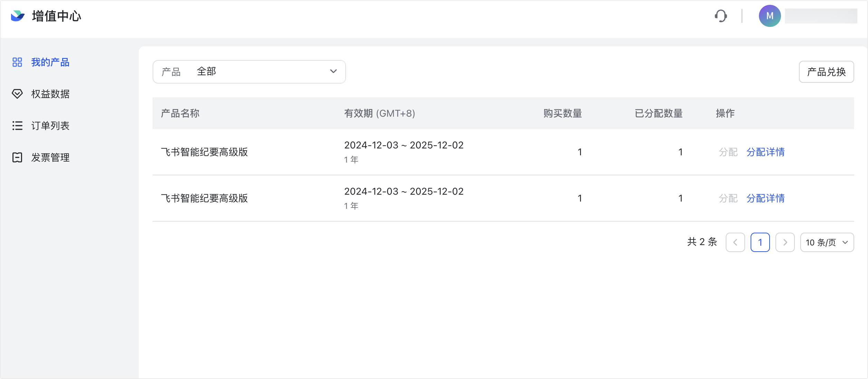868x379 pixels.
Task: Click first row validity date range
Action: click(404, 145)
